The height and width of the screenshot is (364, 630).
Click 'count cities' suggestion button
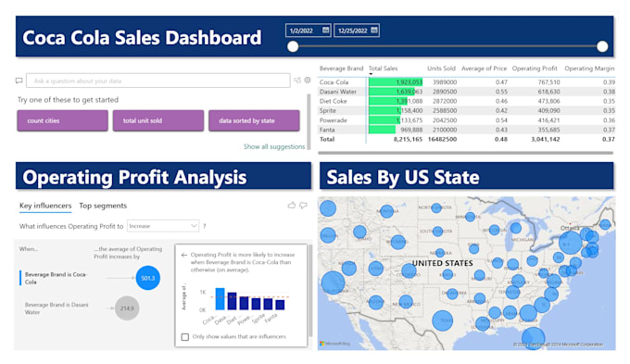point(63,120)
